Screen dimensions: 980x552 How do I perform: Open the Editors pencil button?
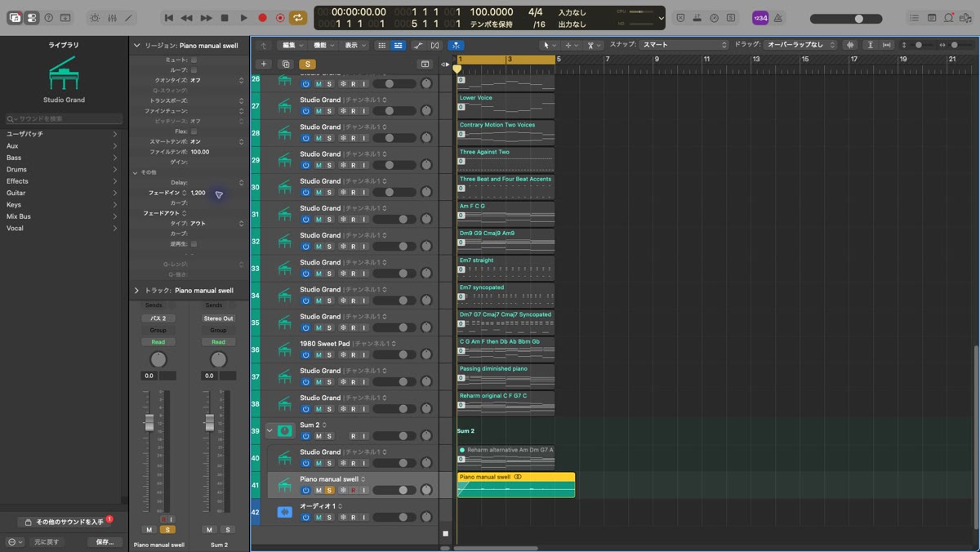click(x=128, y=18)
